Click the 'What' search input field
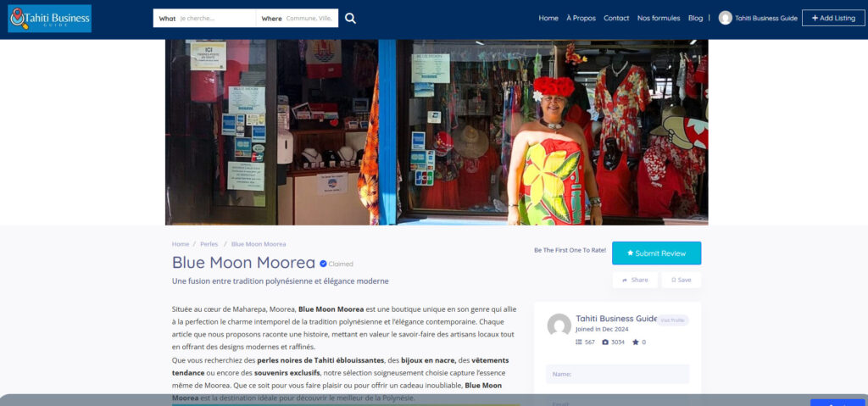Screen dimensions: 868x406 (214, 19)
